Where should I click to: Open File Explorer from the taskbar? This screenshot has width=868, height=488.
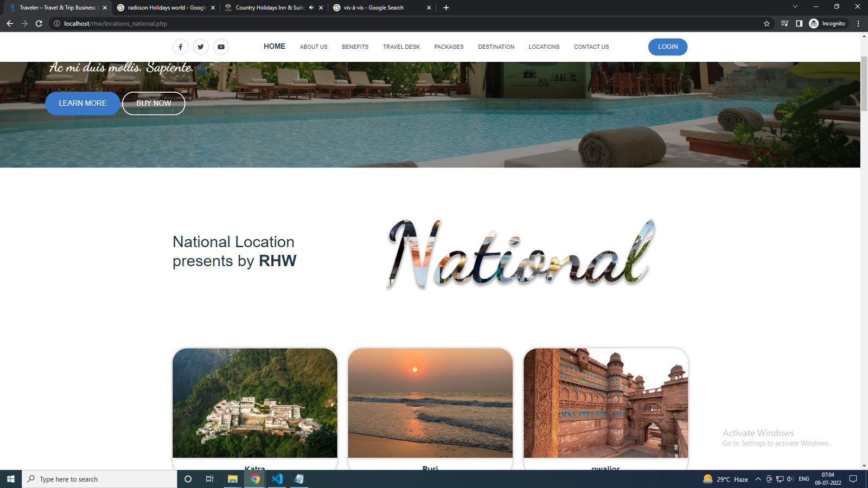point(232,479)
